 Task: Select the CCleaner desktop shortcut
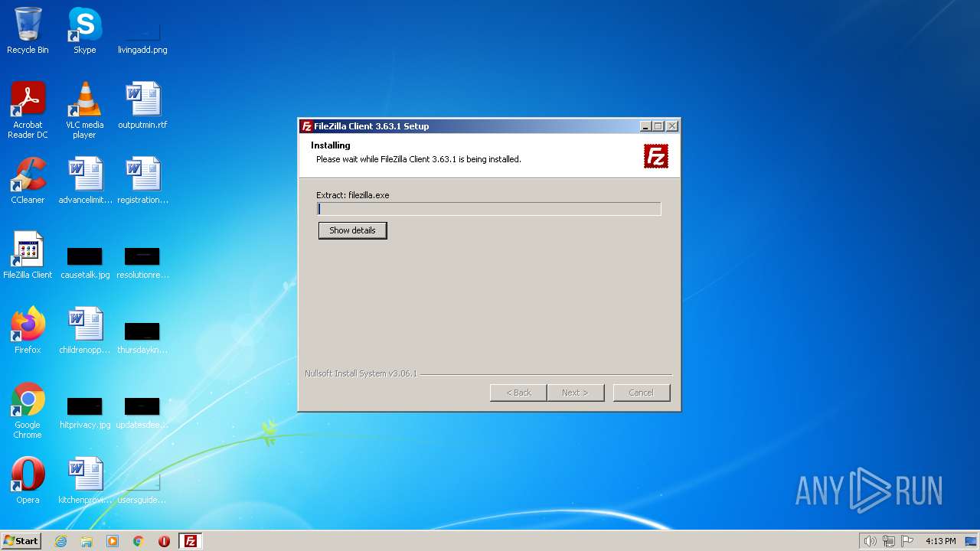[x=28, y=181]
